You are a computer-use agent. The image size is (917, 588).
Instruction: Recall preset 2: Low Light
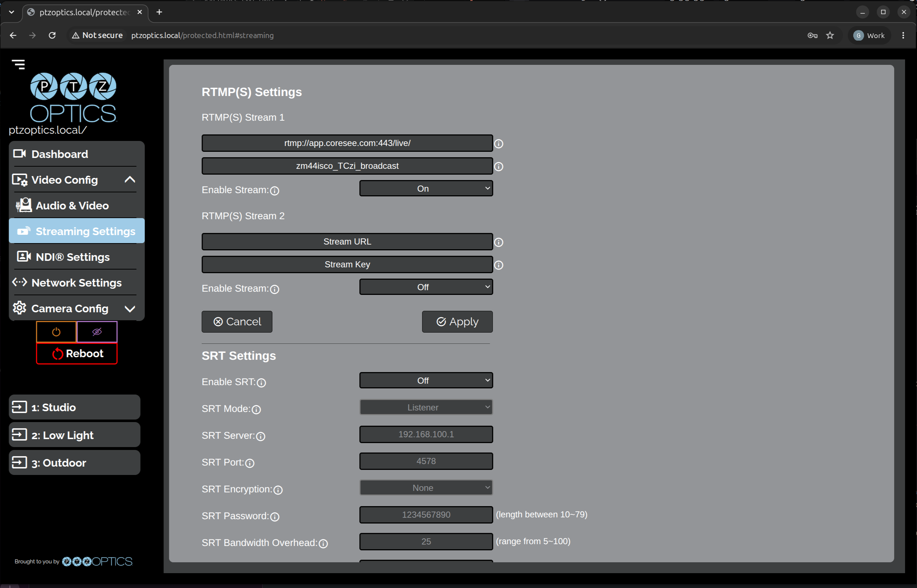coord(74,435)
